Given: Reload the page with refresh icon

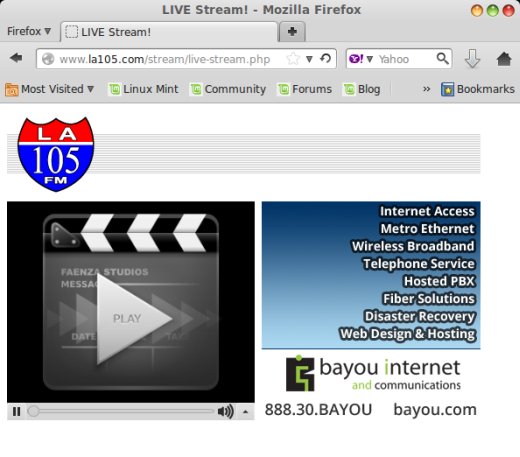Looking at the screenshot, I should pyautogui.click(x=325, y=59).
